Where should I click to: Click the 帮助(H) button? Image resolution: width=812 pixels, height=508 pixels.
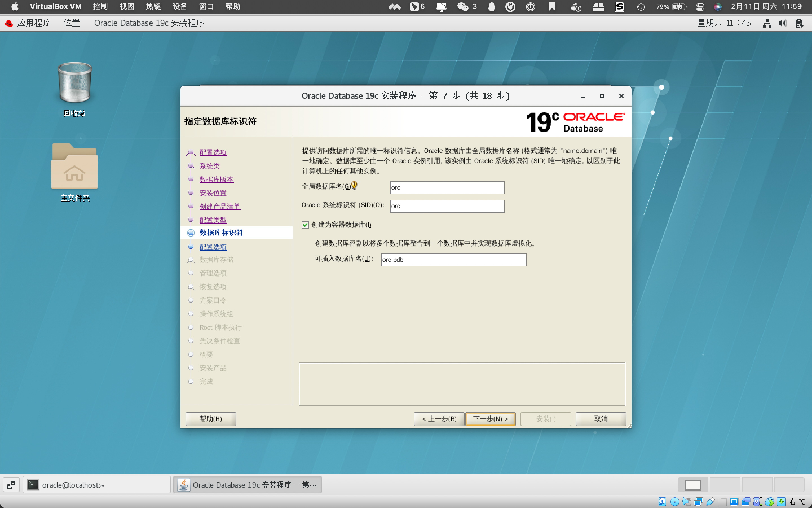click(211, 419)
